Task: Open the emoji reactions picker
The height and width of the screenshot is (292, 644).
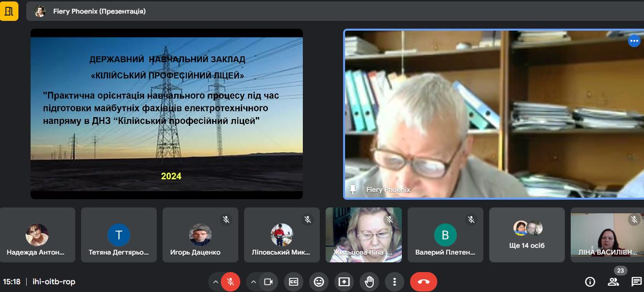Action: [319, 282]
